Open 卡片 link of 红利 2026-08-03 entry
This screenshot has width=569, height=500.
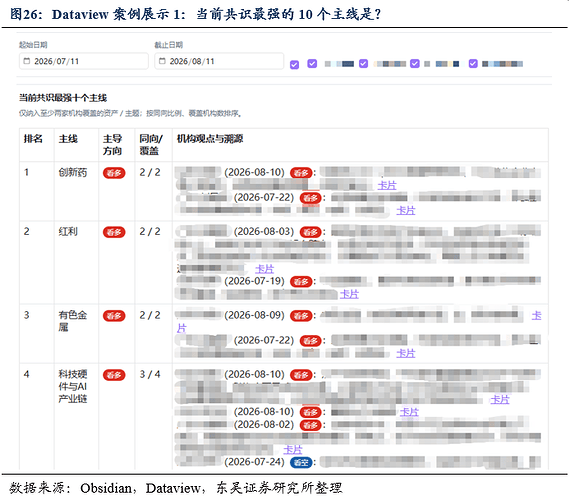[x=265, y=269]
